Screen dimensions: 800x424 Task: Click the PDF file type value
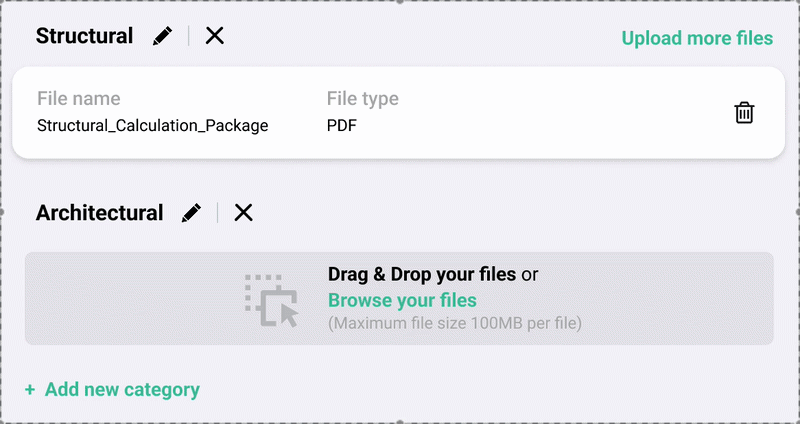tap(342, 126)
